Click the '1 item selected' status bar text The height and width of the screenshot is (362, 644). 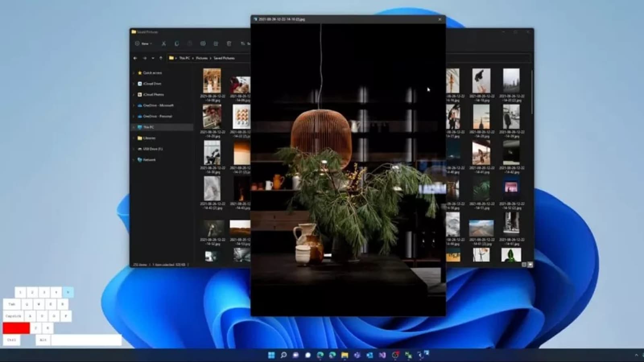click(163, 265)
